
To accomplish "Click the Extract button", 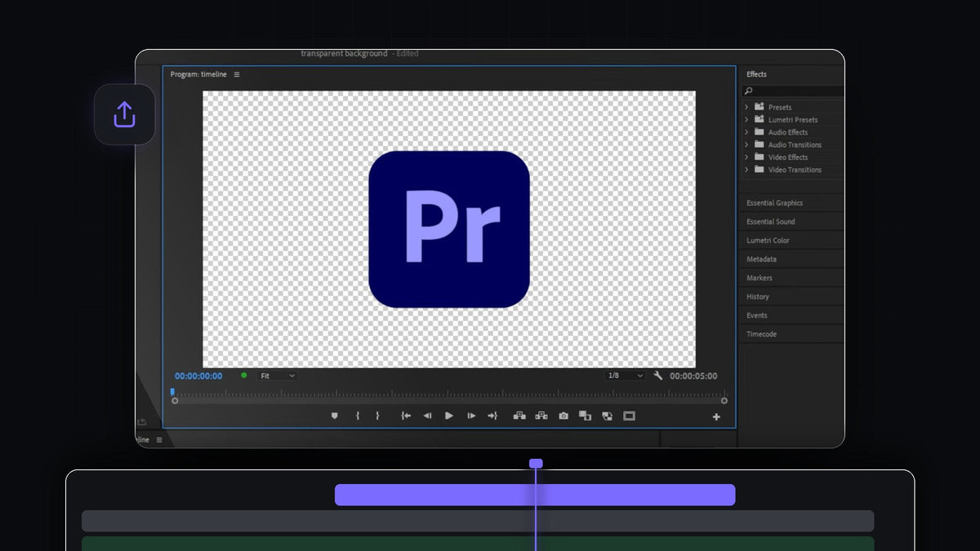I will click(x=541, y=415).
